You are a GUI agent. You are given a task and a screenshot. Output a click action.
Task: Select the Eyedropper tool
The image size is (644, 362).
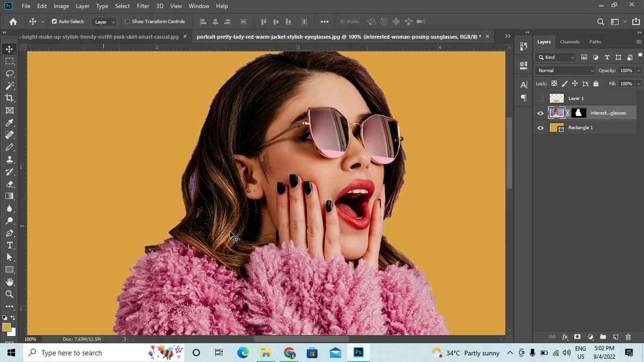[x=10, y=123]
